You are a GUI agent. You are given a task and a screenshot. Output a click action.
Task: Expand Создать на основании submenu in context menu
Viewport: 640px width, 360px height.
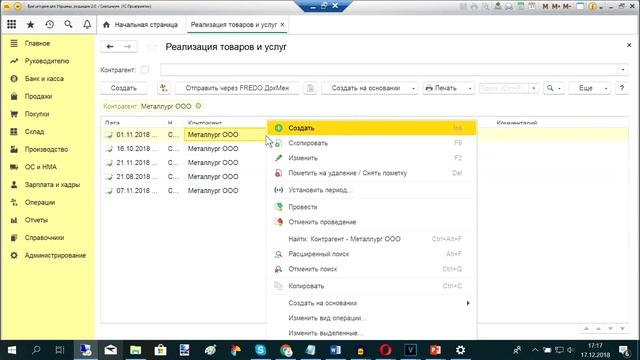point(468,303)
